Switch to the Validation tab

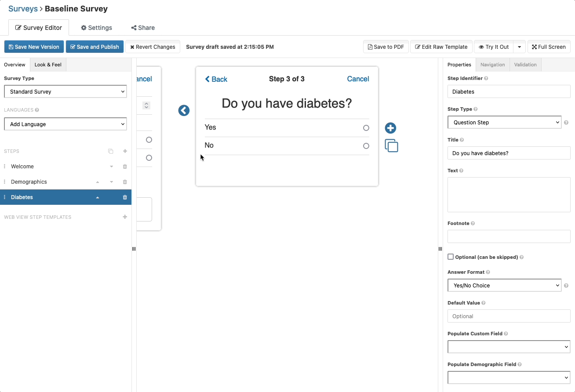(525, 65)
